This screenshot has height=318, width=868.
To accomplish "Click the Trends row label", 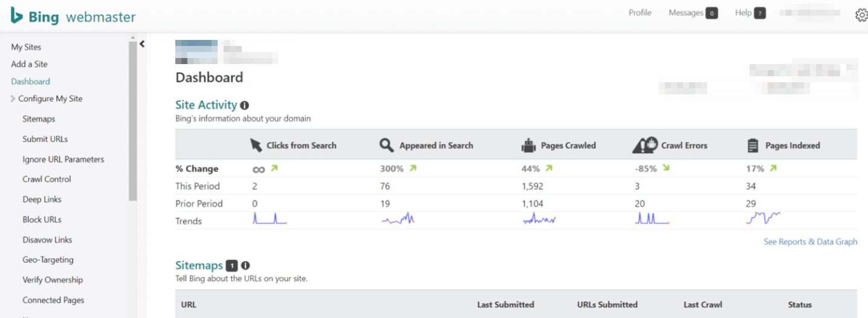I will [189, 221].
